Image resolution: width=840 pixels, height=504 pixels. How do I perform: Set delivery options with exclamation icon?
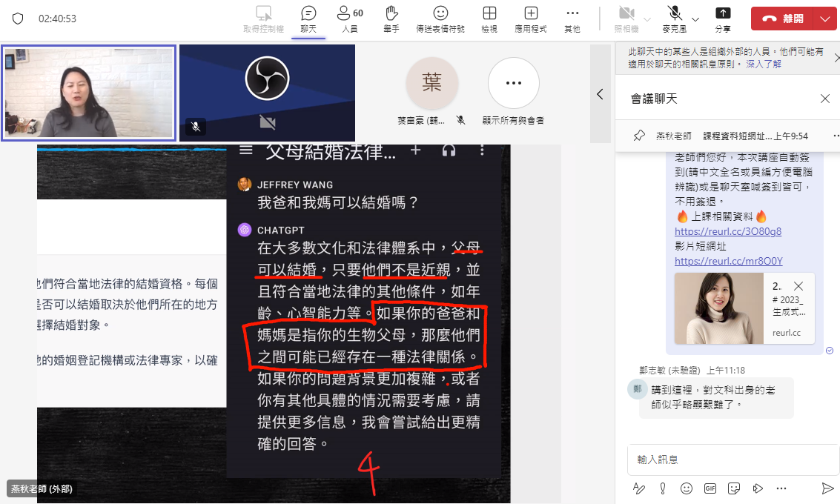pos(663,488)
